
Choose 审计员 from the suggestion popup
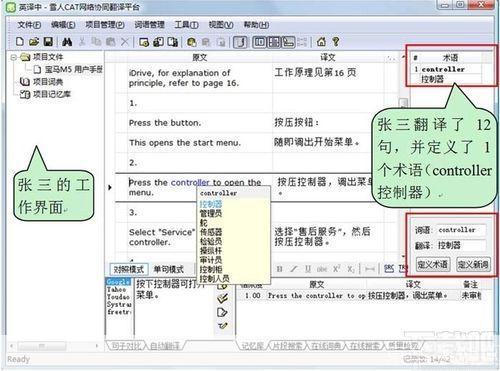[211, 260]
